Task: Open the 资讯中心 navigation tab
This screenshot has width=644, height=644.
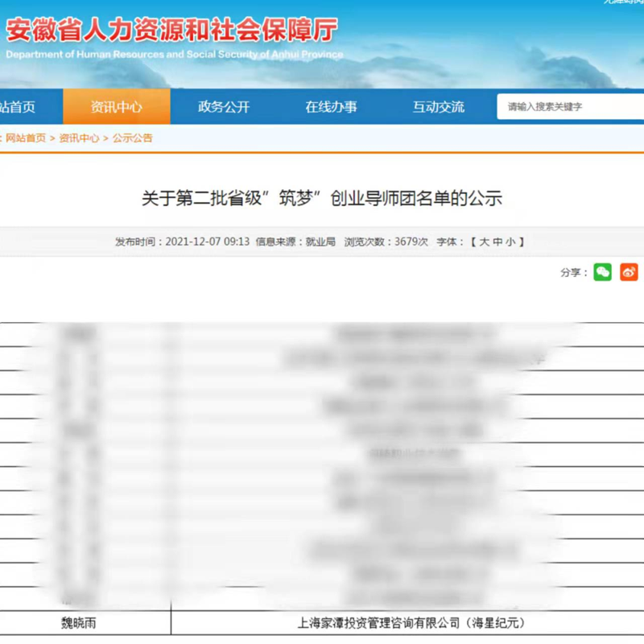Action: point(117,107)
